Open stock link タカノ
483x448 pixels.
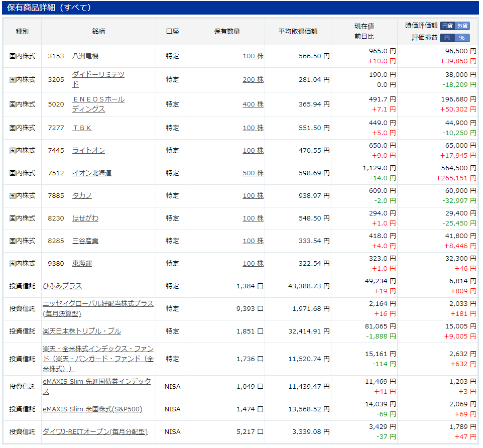(x=82, y=196)
